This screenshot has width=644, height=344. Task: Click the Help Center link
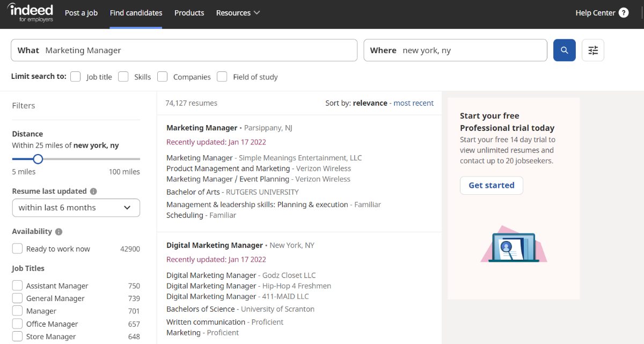click(x=595, y=13)
